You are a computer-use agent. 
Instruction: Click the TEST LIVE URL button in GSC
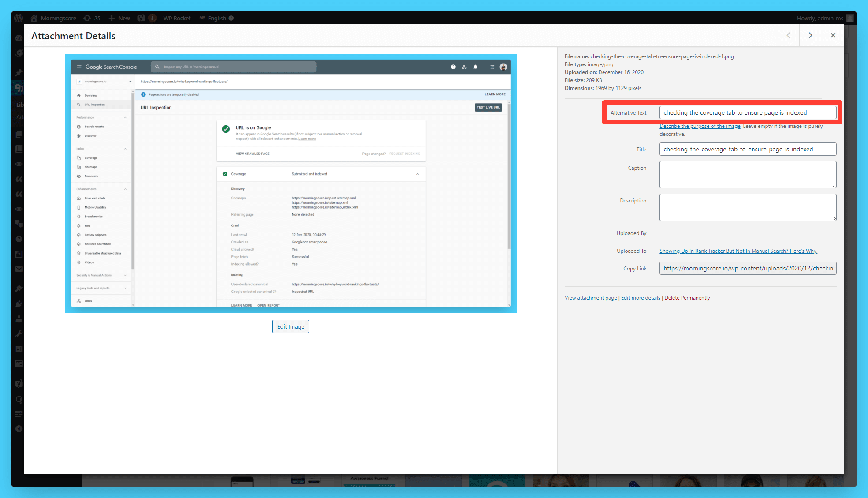tap(488, 107)
